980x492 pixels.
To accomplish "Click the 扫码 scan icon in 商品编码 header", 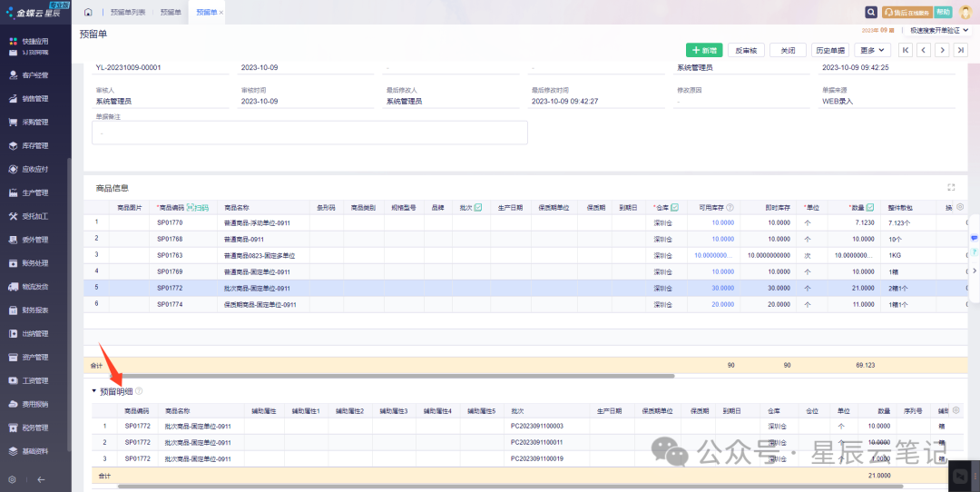I will click(197, 208).
